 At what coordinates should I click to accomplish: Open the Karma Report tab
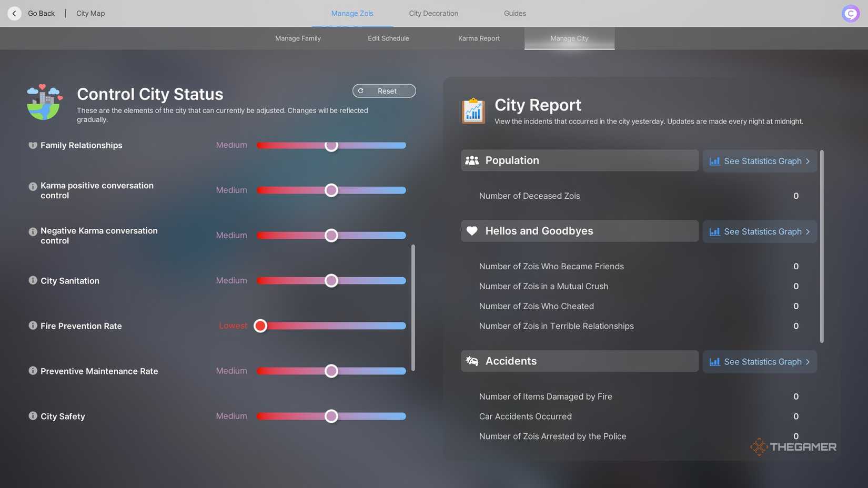coord(479,38)
